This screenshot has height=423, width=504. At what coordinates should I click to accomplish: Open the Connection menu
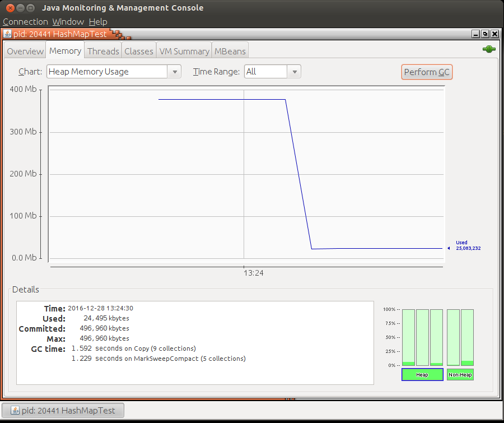(x=25, y=22)
